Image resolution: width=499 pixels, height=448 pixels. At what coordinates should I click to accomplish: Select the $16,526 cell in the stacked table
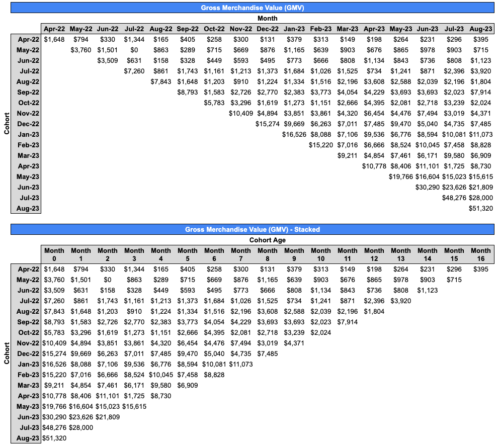(x=54, y=364)
